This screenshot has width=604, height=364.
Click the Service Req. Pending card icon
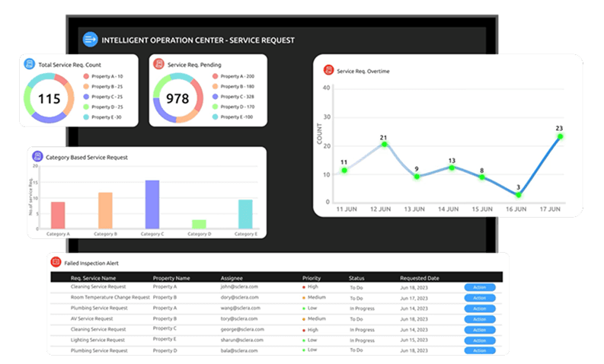pos(158,65)
